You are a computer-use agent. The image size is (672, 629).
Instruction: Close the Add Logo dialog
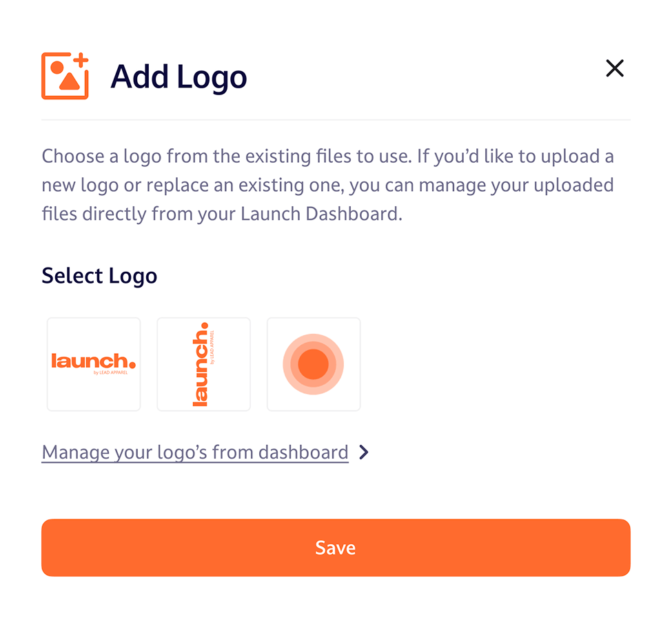pyautogui.click(x=614, y=68)
